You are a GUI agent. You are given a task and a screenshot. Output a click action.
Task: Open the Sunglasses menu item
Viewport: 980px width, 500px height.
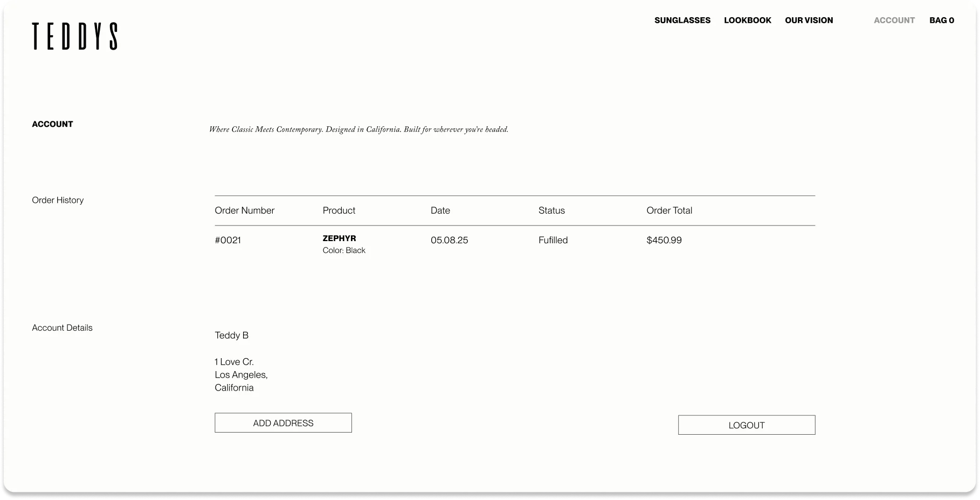coord(682,20)
